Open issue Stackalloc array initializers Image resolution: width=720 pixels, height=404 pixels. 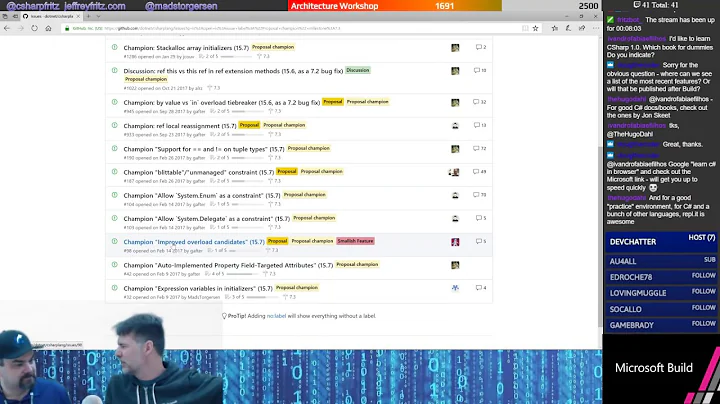pos(186,48)
